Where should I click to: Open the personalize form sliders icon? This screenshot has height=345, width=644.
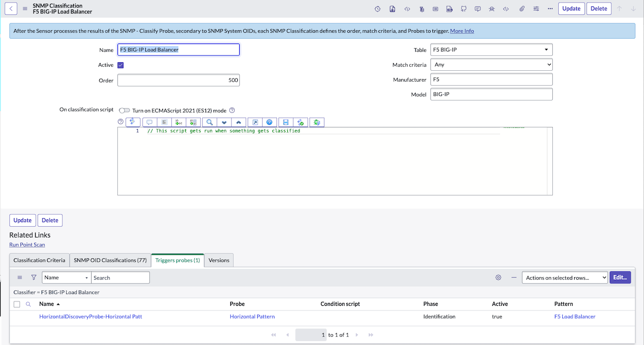[536, 9]
